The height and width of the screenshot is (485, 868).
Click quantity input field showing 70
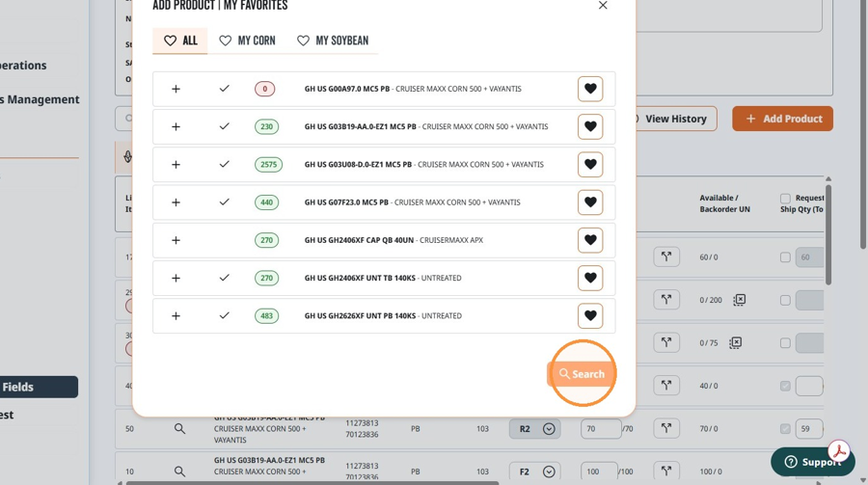coord(601,428)
